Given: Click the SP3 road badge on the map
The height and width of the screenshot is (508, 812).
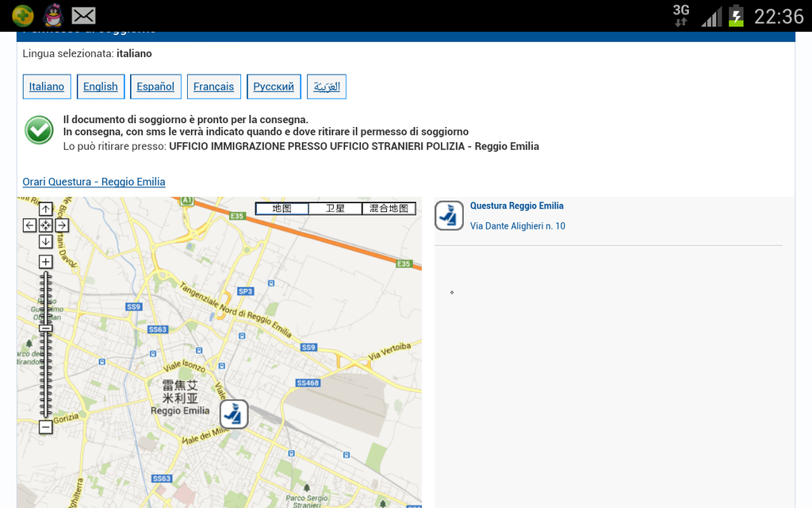Looking at the screenshot, I should 246,291.
